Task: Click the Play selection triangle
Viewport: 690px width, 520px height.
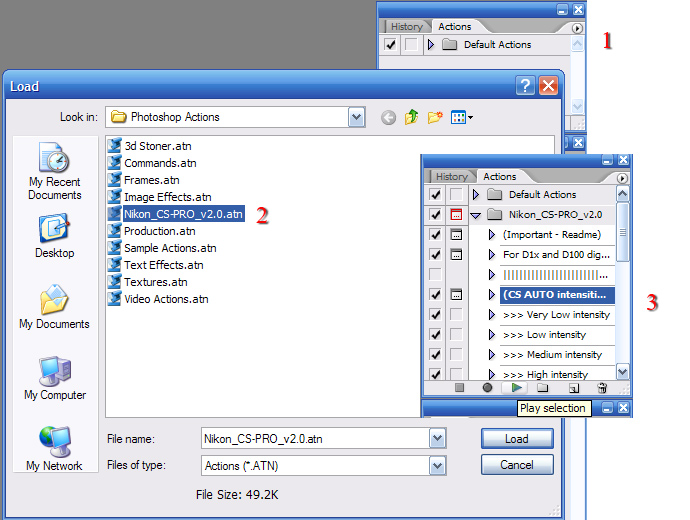Action: tap(517, 388)
